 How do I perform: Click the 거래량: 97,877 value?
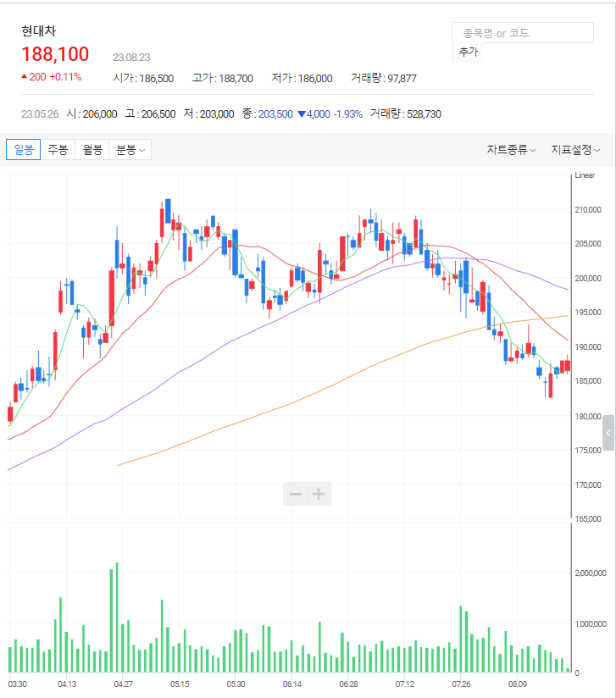[384, 78]
